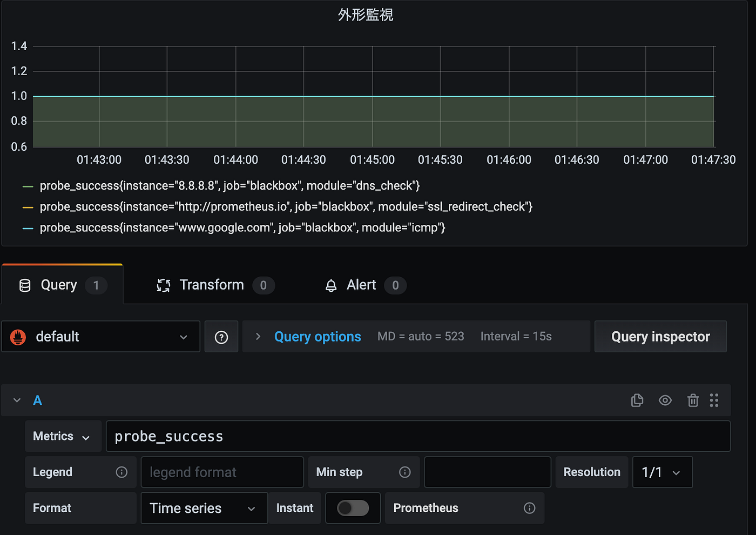756x535 pixels.
Task: Click the 1.0 y-axis label
Action: (19, 96)
